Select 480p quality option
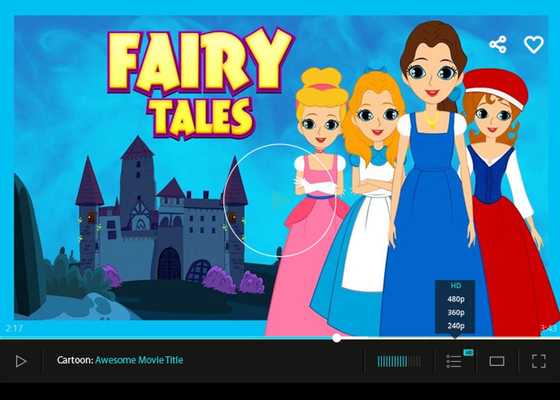Image resolution: width=560 pixels, height=400 pixels. (x=456, y=299)
